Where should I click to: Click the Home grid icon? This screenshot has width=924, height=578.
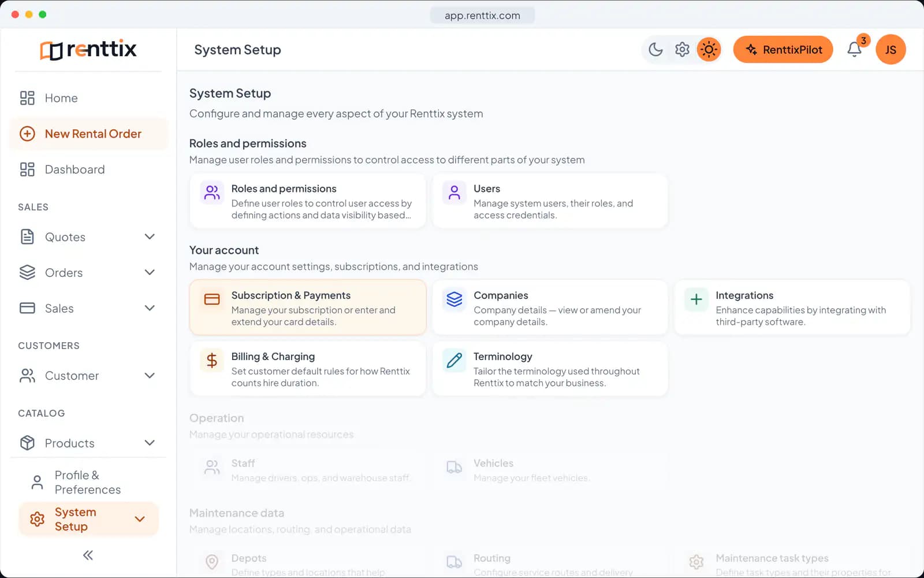(27, 98)
